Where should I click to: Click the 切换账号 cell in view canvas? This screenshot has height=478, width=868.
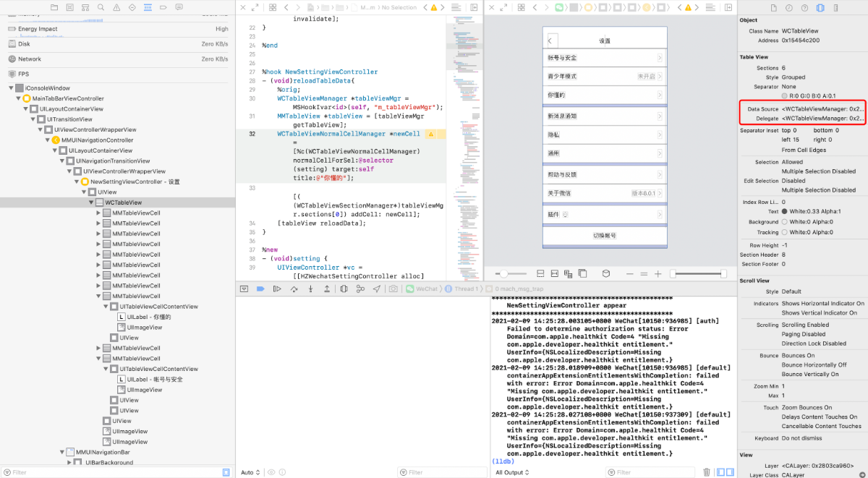[x=605, y=236]
